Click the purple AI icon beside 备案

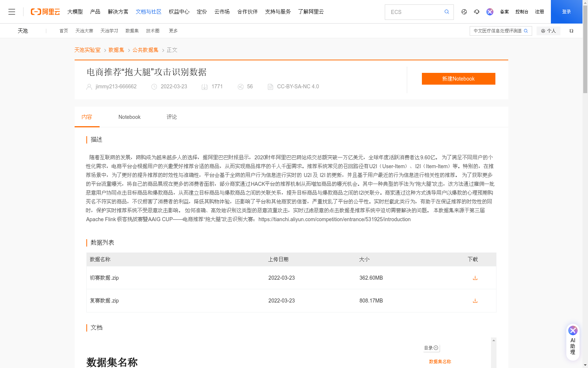pos(490,12)
